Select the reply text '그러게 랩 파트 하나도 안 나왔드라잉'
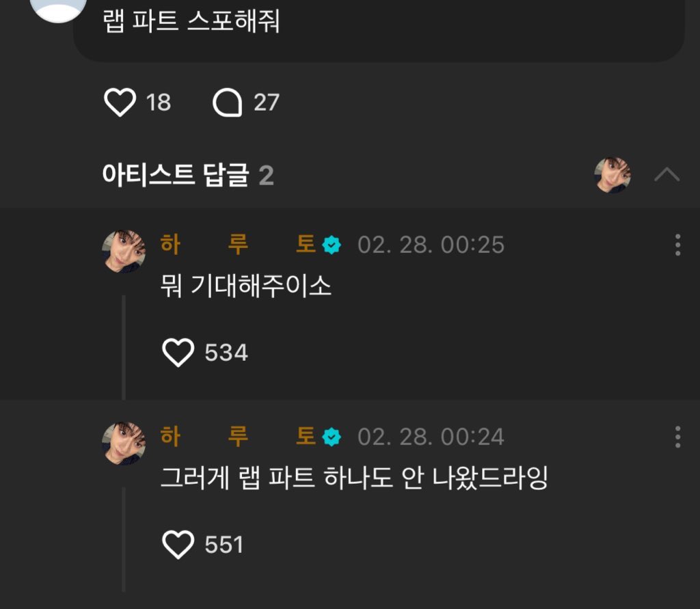 click(353, 478)
